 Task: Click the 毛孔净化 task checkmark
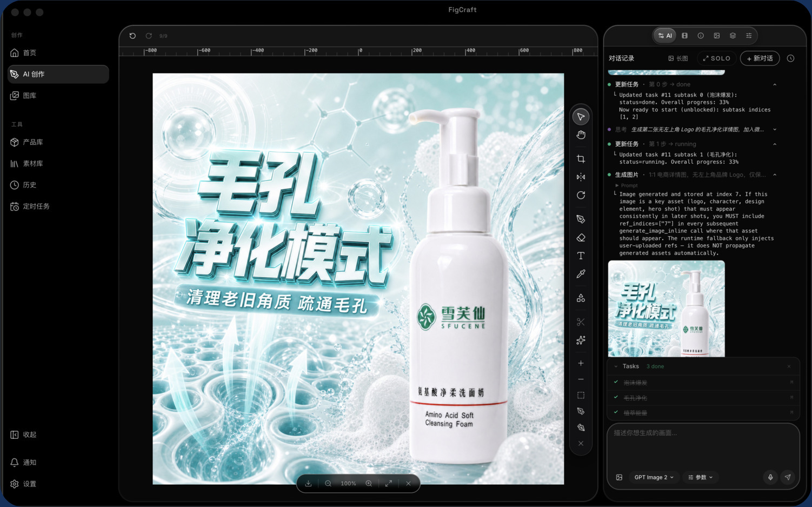[616, 397]
